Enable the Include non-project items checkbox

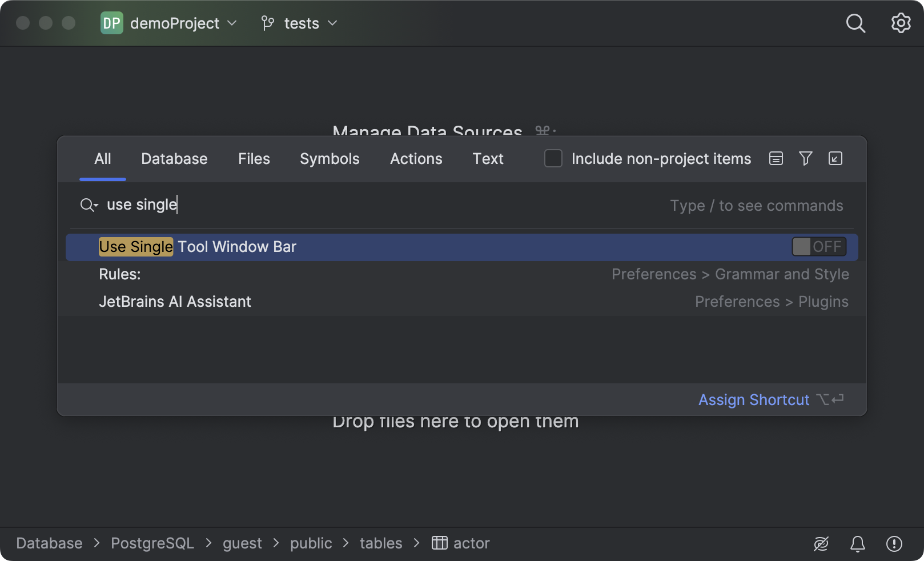(553, 158)
